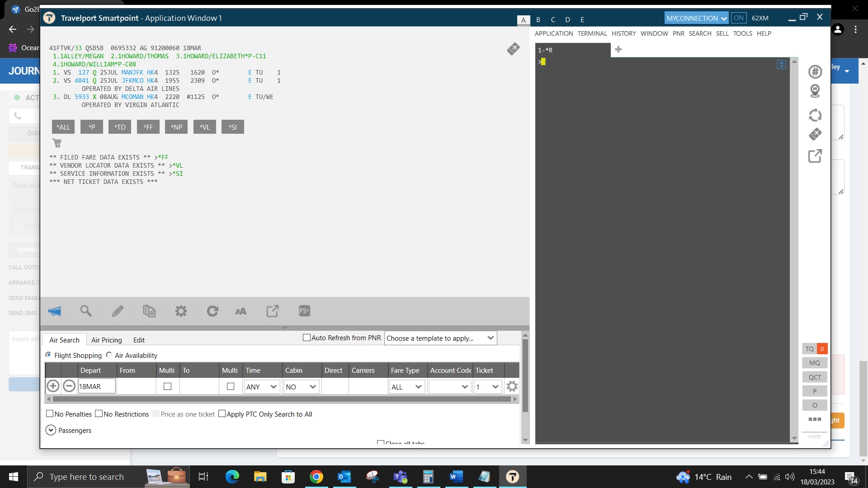Select the Air Availability radio button
Screen dimensions: 868x488
coord(109,355)
